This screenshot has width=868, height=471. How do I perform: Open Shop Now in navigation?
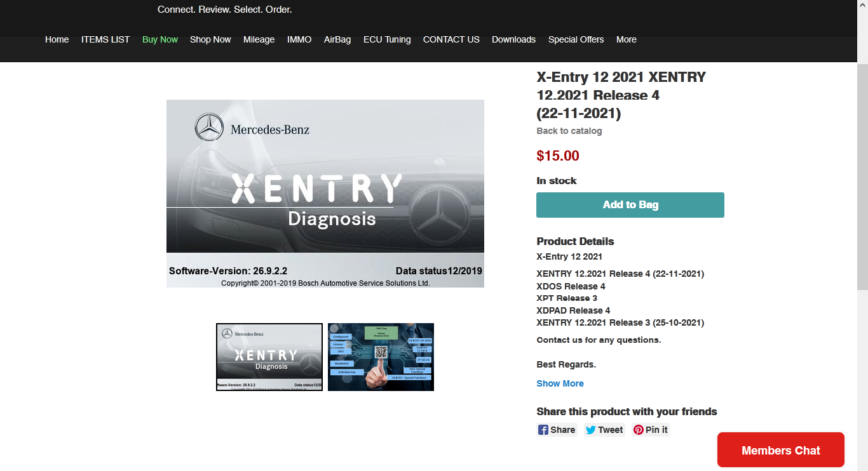click(210, 39)
